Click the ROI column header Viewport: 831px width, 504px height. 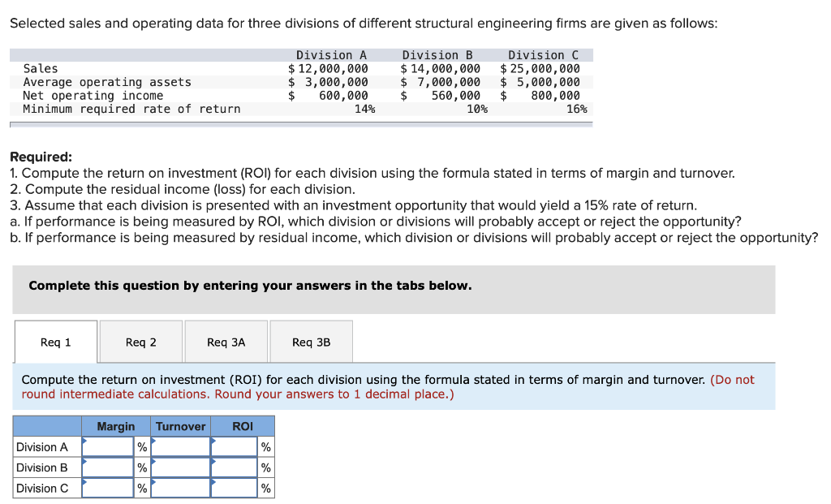pyautogui.click(x=243, y=426)
